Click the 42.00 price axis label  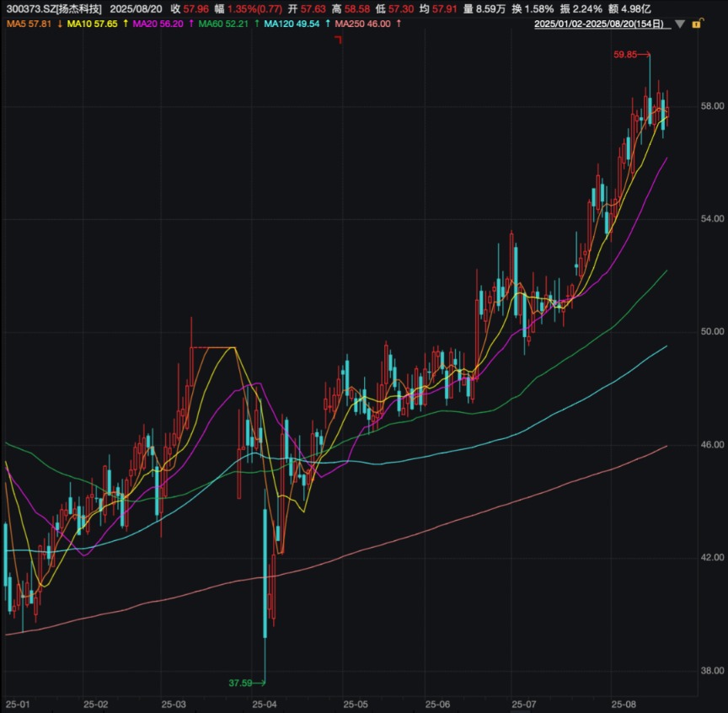(712, 558)
